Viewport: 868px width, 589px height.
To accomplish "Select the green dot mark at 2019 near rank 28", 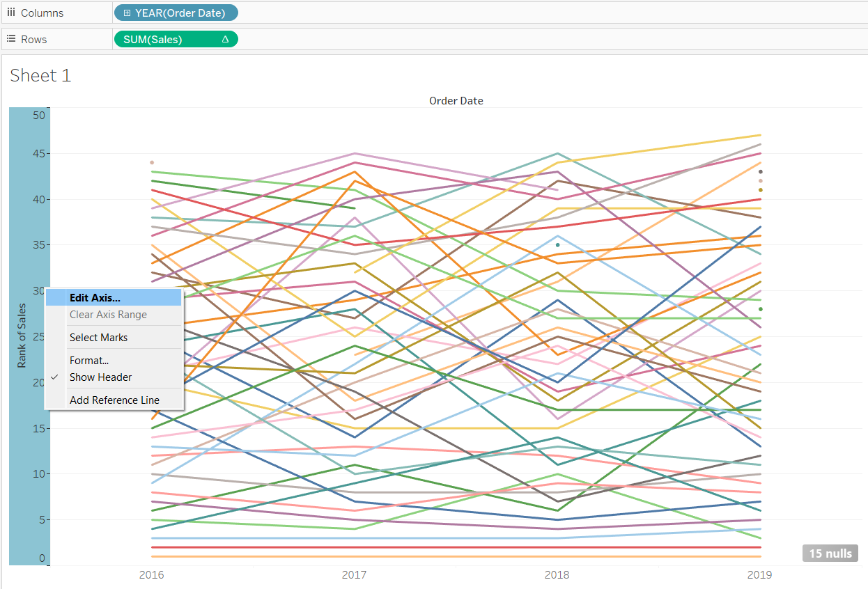I will [761, 309].
